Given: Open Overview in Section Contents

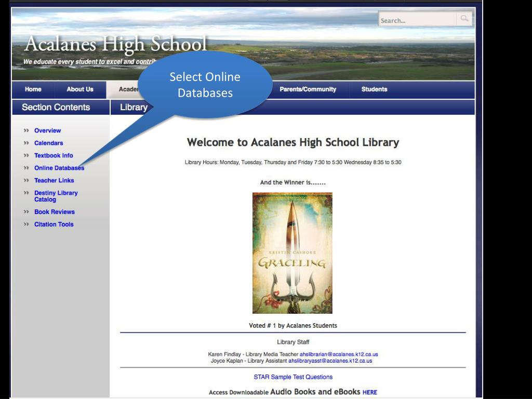Looking at the screenshot, I should [47, 130].
